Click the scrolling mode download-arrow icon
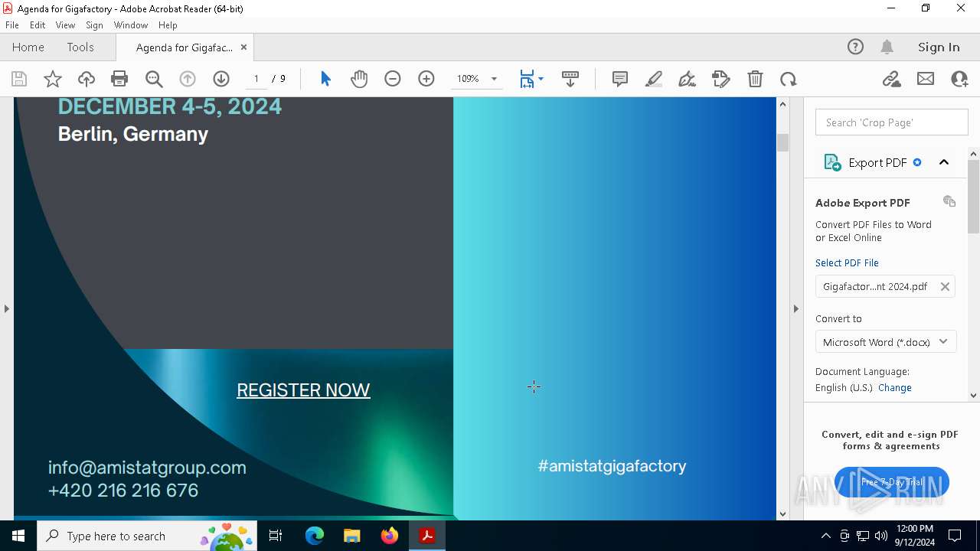Screen dimensions: 980x551 pos(570,79)
